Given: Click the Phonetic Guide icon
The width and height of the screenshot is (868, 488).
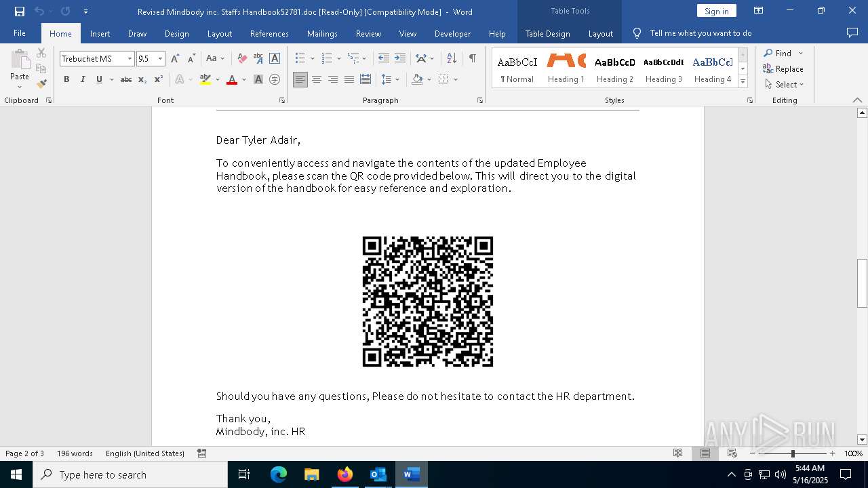Looking at the screenshot, I should click(258, 59).
